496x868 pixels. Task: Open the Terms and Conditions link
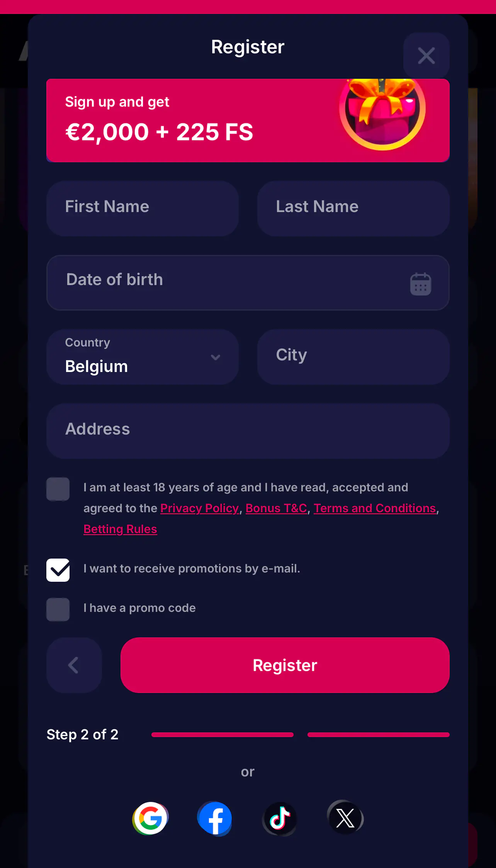tap(375, 508)
